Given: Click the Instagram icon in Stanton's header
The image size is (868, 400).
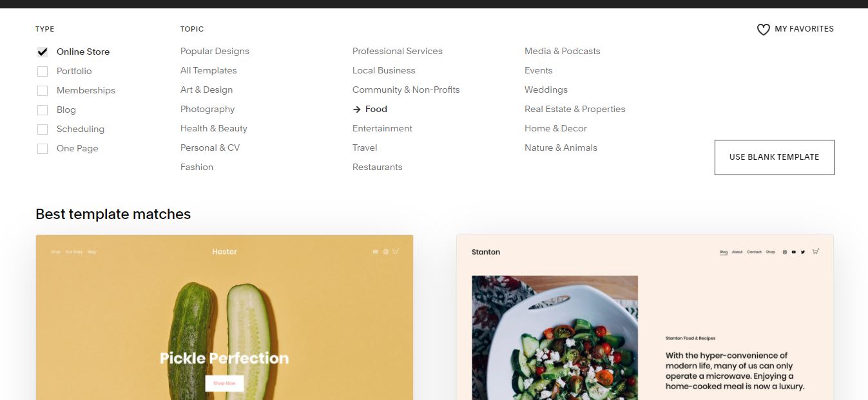Looking at the screenshot, I should pos(784,252).
